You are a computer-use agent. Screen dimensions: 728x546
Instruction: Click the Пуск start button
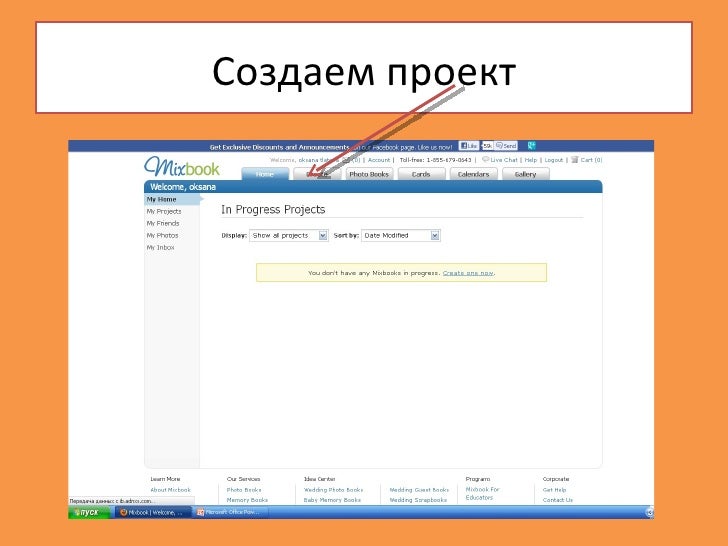89,512
